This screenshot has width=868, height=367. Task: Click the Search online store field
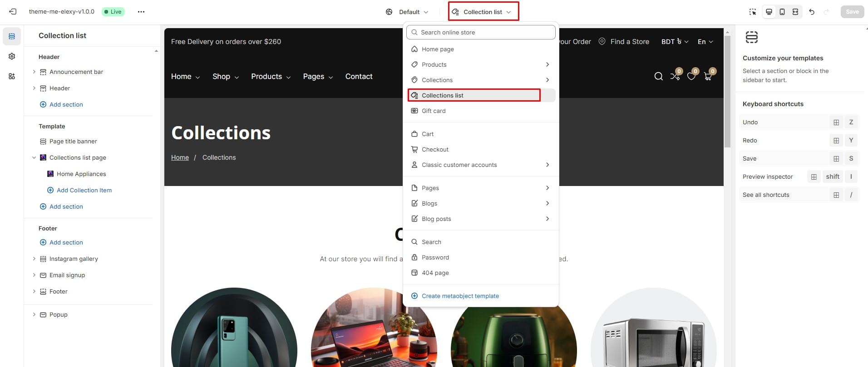481,32
